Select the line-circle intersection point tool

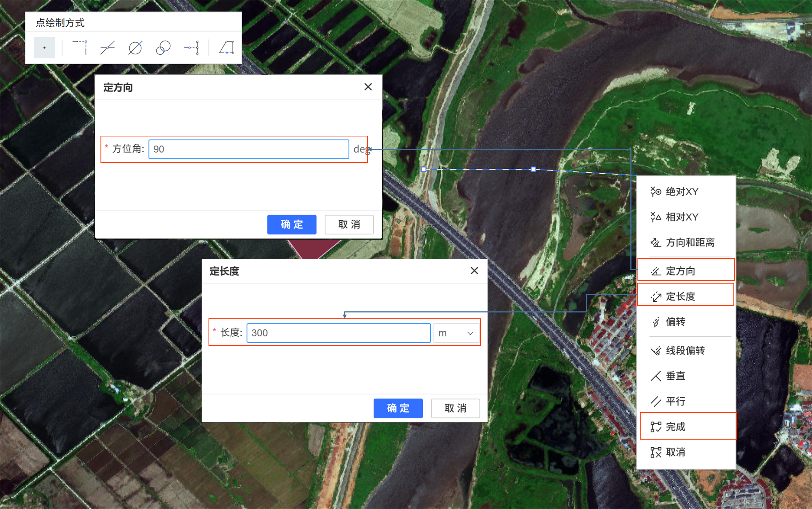click(135, 48)
